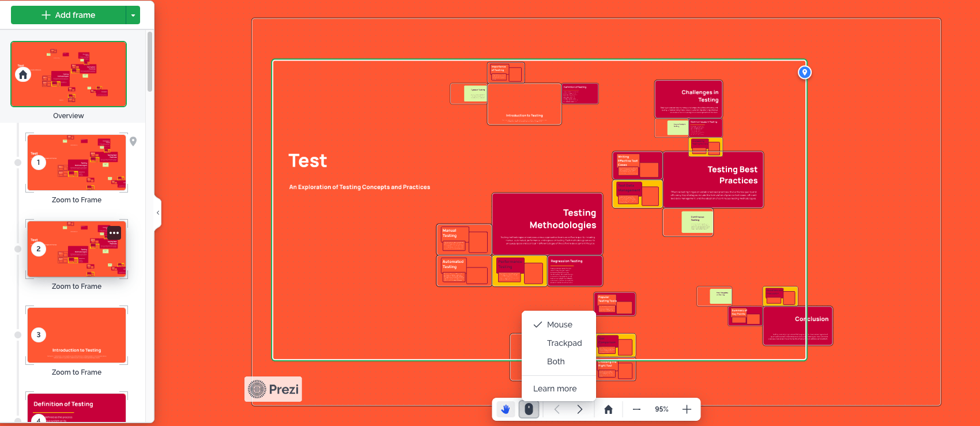Click the pin icon beside step 1 thumbnail
Image resolution: width=980 pixels, height=426 pixels.
point(133,141)
